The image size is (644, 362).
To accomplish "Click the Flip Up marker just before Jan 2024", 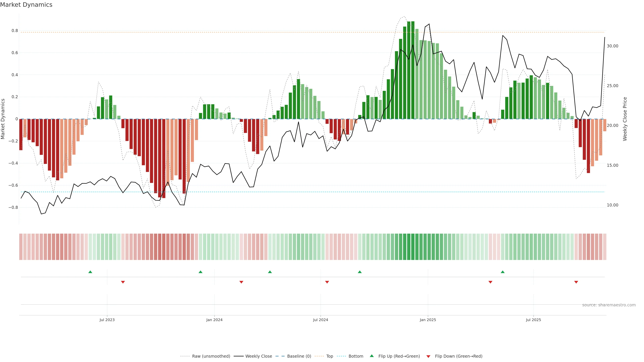I will 201,272.
